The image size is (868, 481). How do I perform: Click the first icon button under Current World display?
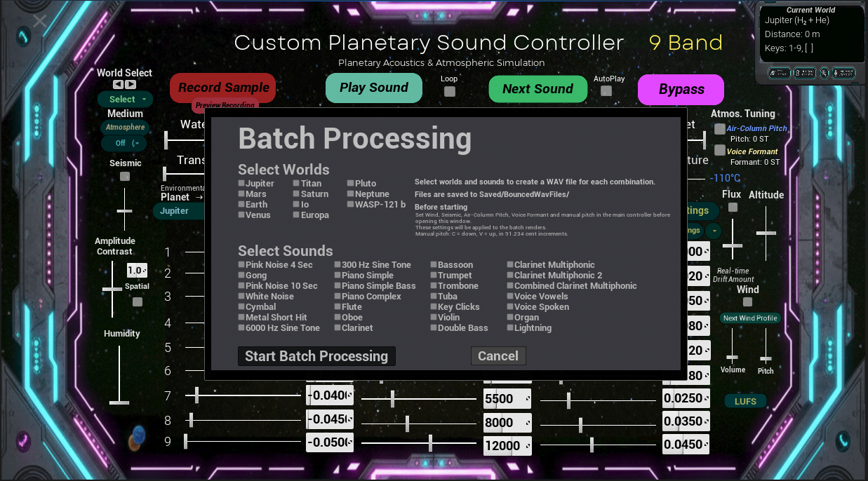pos(780,73)
